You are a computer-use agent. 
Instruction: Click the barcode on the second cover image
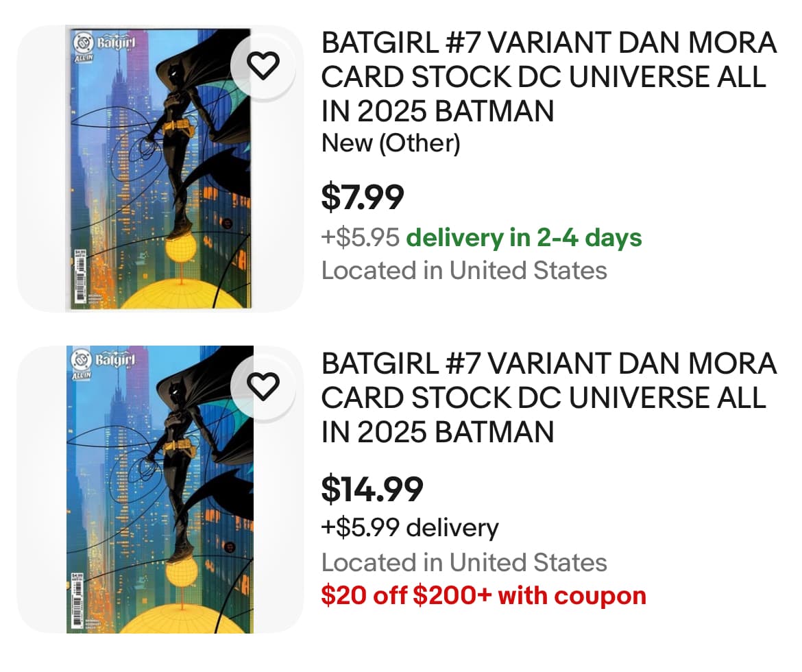pos(78,593)
